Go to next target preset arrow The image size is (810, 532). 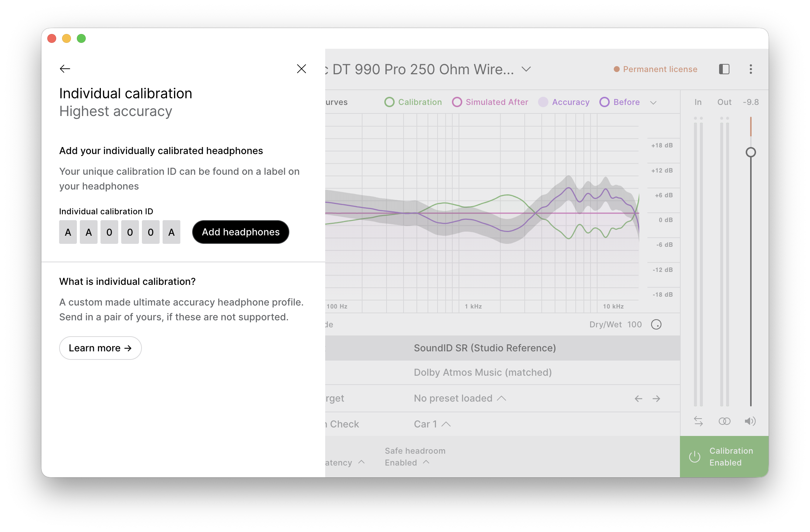click(656, 398)
